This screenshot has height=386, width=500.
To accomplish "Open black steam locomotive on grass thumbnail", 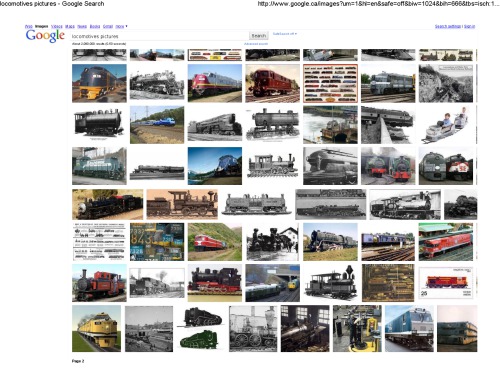I will click(x=330, y=242).
